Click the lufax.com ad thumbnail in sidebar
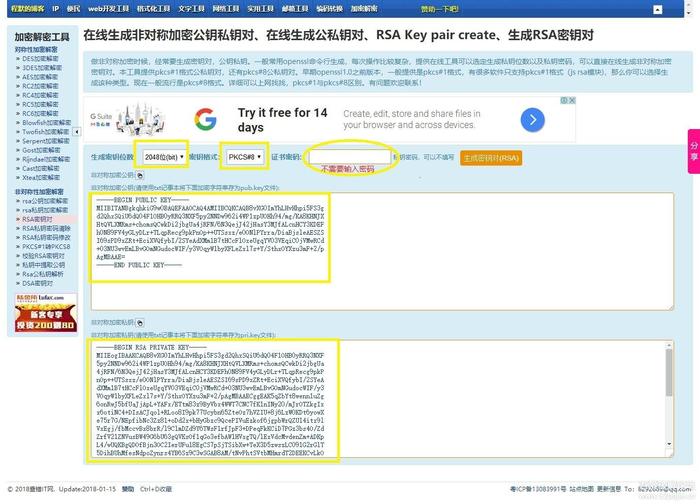The width and height of the screenshot is (700, 504). click(x=46, y=312)
